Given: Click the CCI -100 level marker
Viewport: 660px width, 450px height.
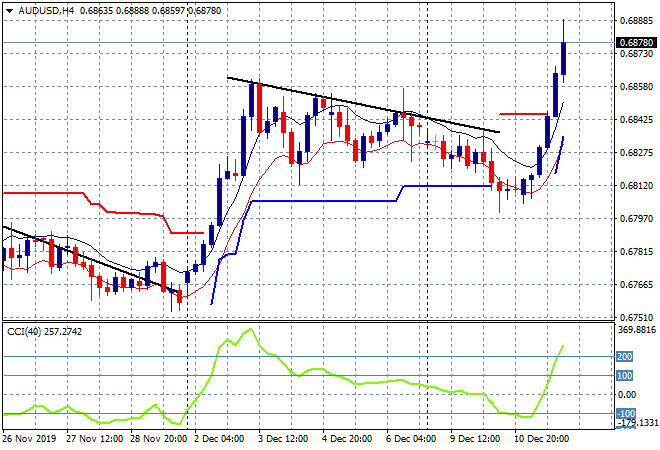Looking at the screenshot, I should [x=625, y=413].
